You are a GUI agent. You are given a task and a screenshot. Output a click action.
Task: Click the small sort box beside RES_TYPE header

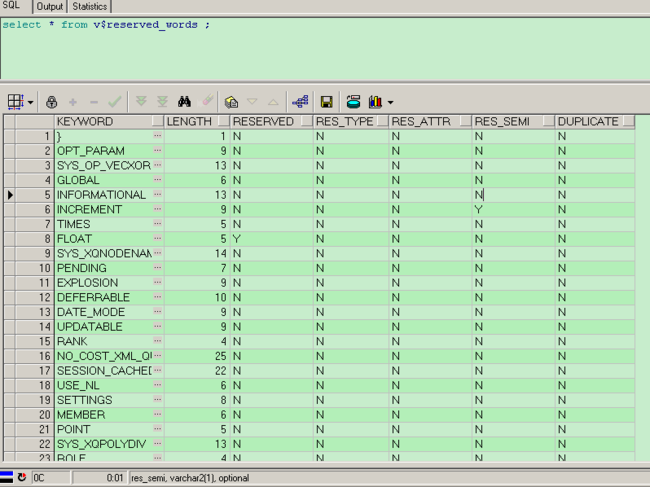pos(383,121)
